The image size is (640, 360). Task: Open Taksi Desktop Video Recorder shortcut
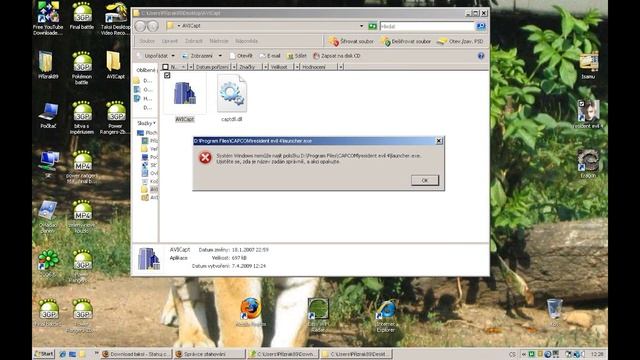116,18
